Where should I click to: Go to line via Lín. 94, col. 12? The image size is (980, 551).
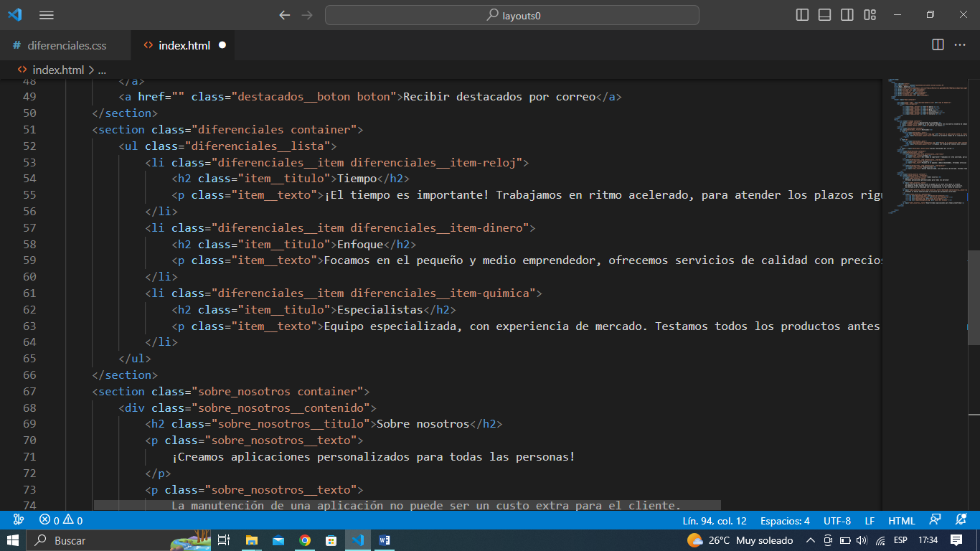click(x=715, y=520)
